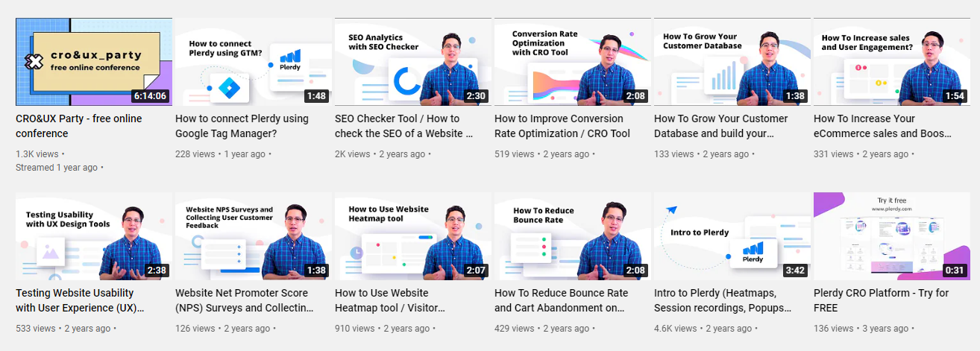Open the CRO&UX Party conference video thumbnail

[94, 62]
